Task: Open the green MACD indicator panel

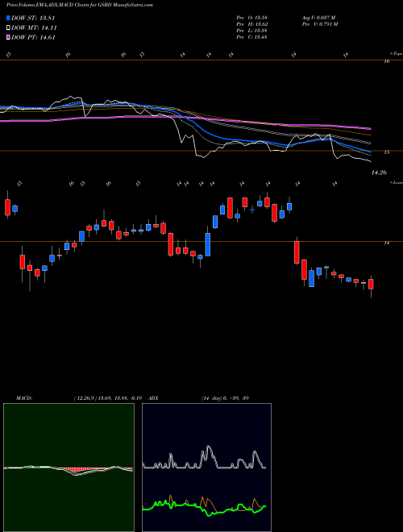Action: click(69, 468)
